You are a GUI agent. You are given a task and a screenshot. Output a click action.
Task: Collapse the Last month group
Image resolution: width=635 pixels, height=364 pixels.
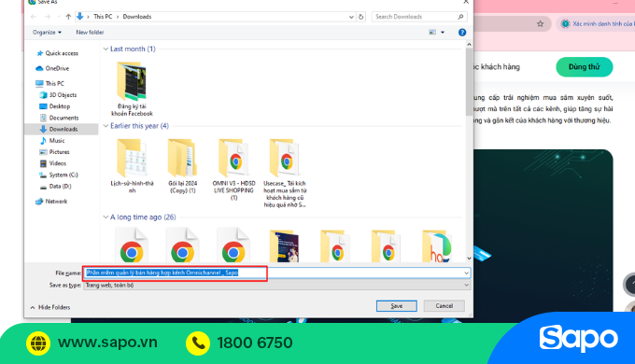click(x=106, y=49)
